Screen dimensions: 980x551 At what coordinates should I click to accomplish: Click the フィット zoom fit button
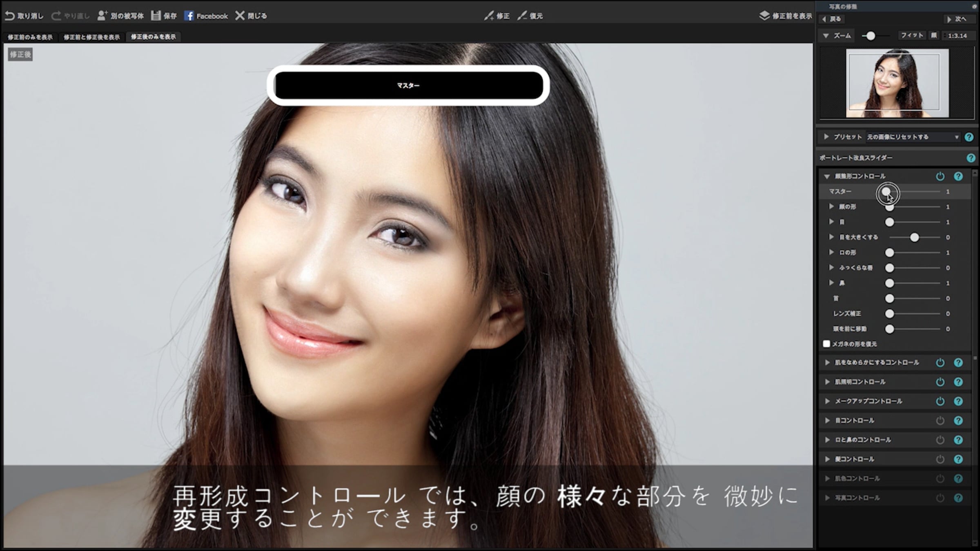click(x=912, y=36)
